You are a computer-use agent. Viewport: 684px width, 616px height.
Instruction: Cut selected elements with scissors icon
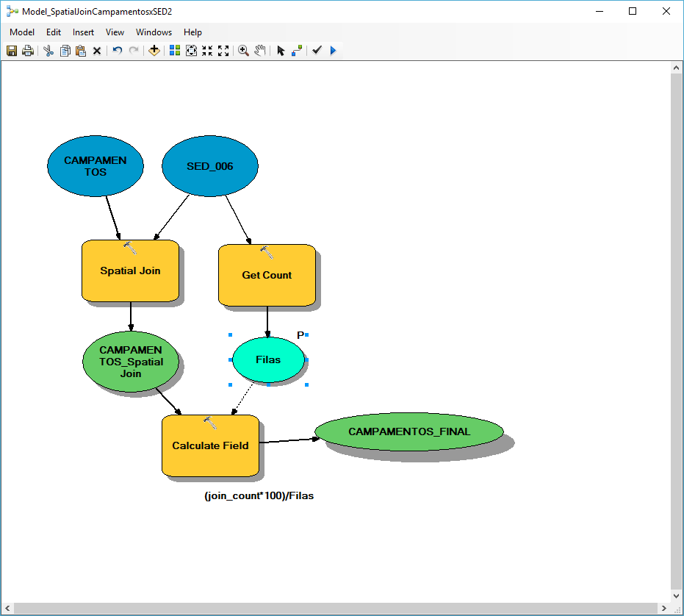point(48,51)
